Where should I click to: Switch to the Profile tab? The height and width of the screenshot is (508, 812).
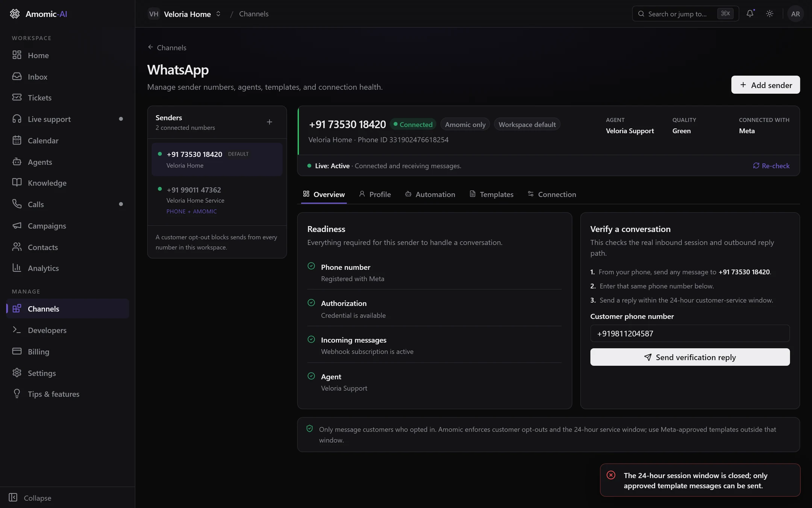[375, 195]
